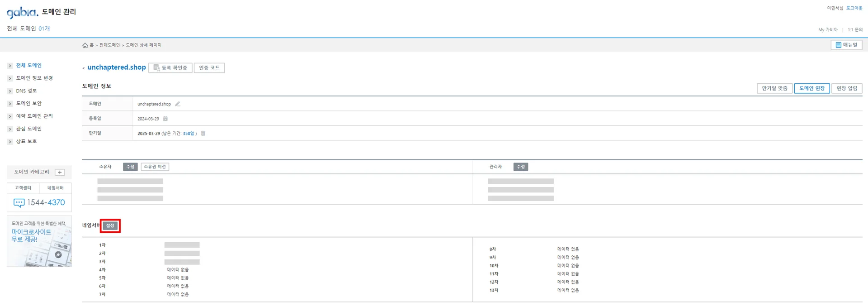Screen dimensions: 868x307
Task: Open the 1:1 문의 link
Action: tap(855, 30)
